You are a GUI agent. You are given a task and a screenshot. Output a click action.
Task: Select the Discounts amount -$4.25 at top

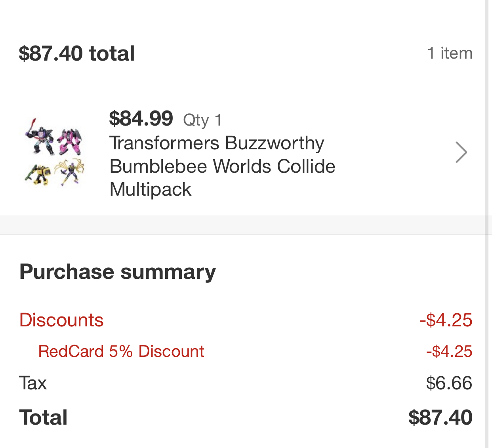446,320
